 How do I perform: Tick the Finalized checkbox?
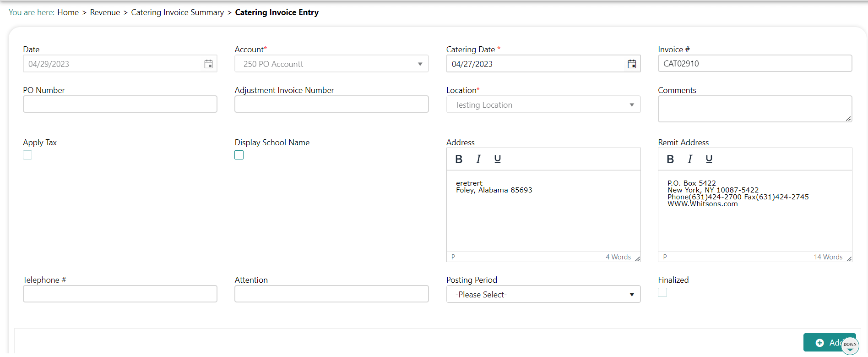(x=662, y=292)
